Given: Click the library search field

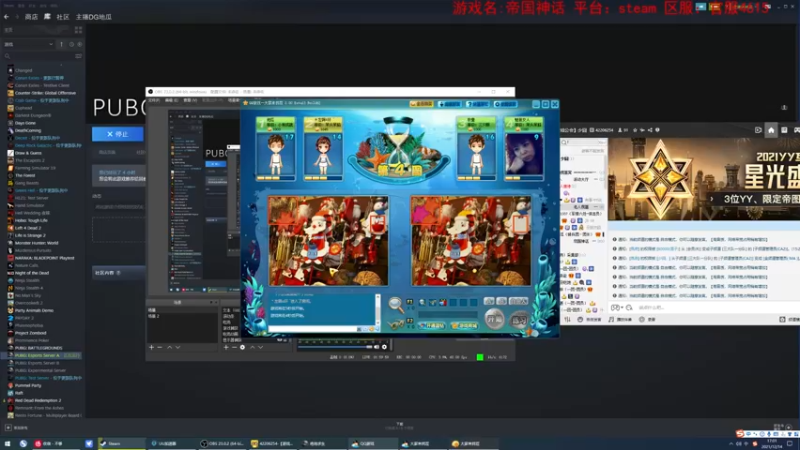Looking at the screenshot, I should pyautogui.click(x=38, y=56).
